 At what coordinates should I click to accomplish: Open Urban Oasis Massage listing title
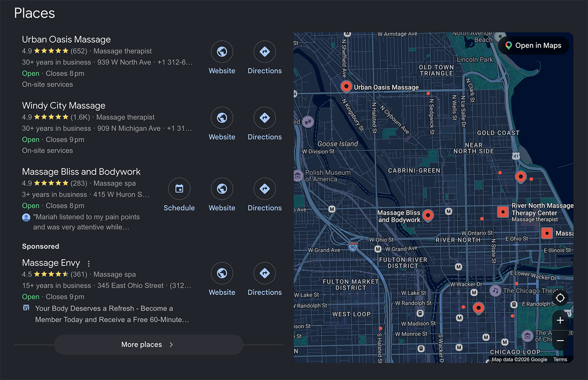click(66, 39)
